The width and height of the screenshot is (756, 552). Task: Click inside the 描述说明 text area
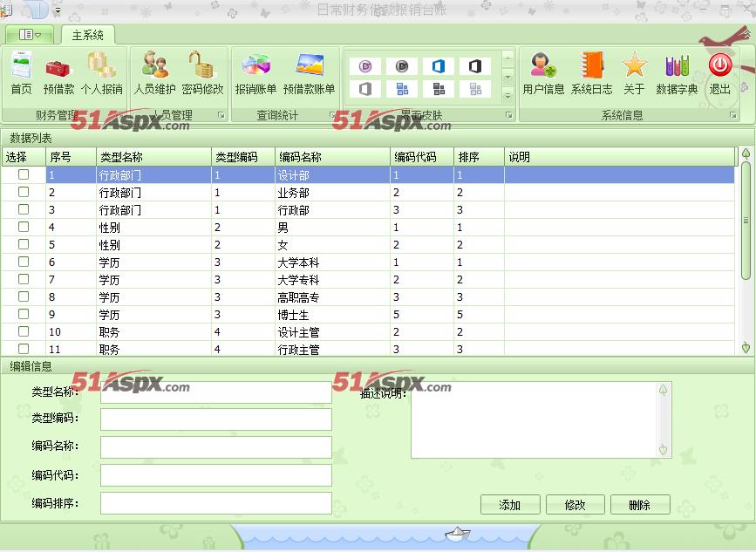click(x=534, y=420)
